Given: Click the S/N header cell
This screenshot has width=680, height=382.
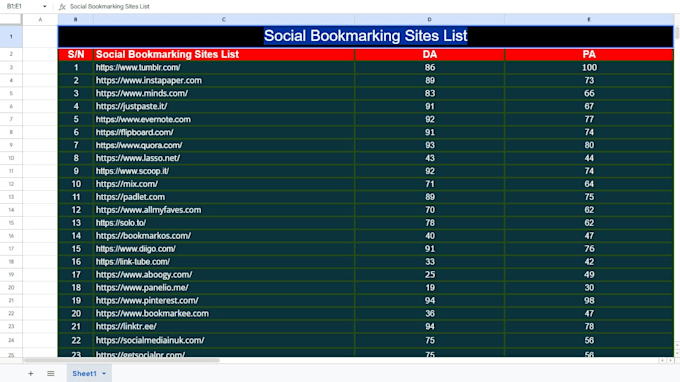Looking at the screenshot, I should click(x=76, y=54).
